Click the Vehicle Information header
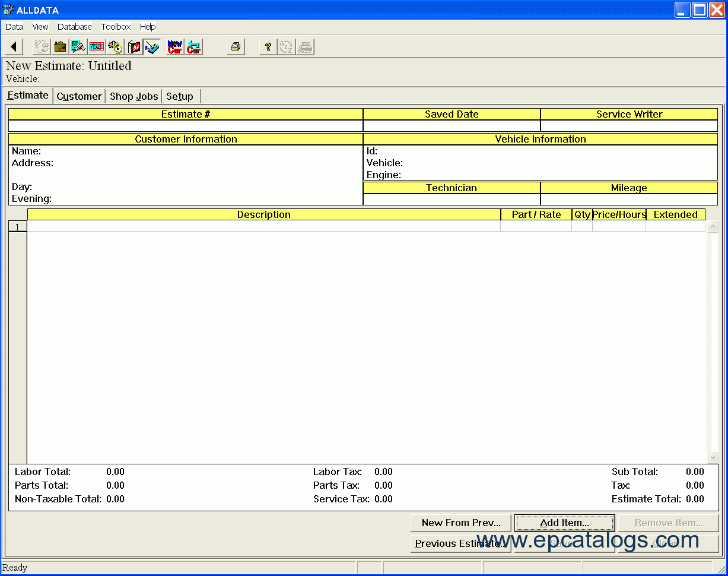 (541, 139)
